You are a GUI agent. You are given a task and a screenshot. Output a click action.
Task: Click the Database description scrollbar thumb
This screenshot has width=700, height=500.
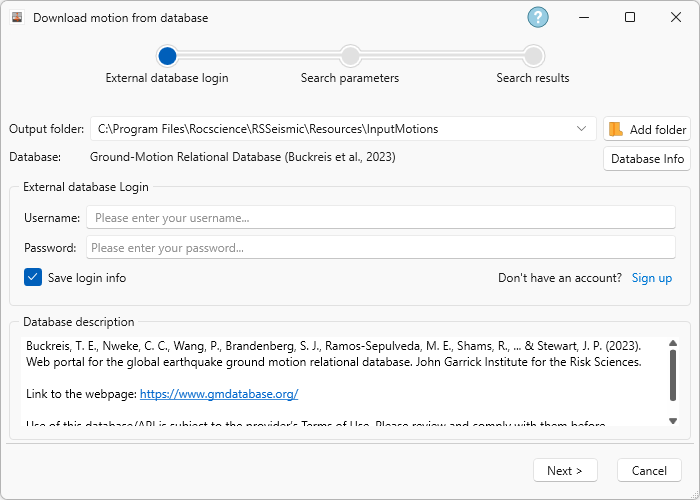coord(673,375)
